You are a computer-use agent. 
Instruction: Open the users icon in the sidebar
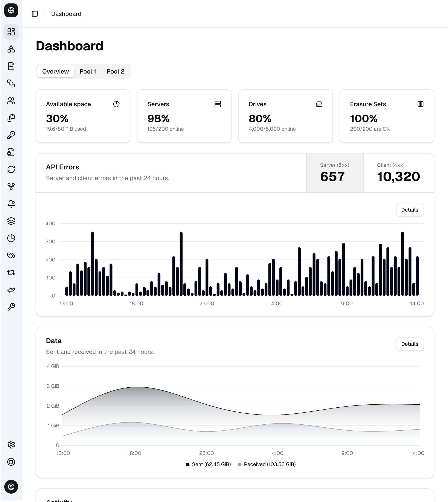coord(11,101)
